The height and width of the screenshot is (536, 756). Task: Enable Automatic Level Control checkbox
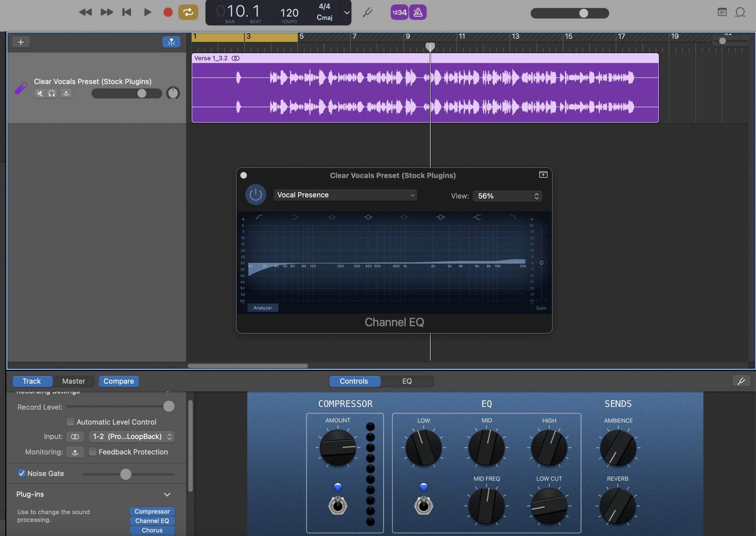71,422
